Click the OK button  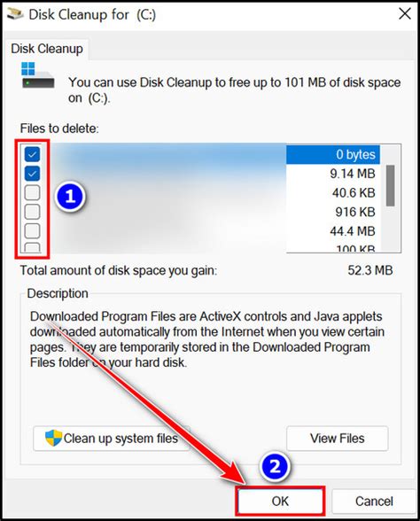tap(280, 502)
